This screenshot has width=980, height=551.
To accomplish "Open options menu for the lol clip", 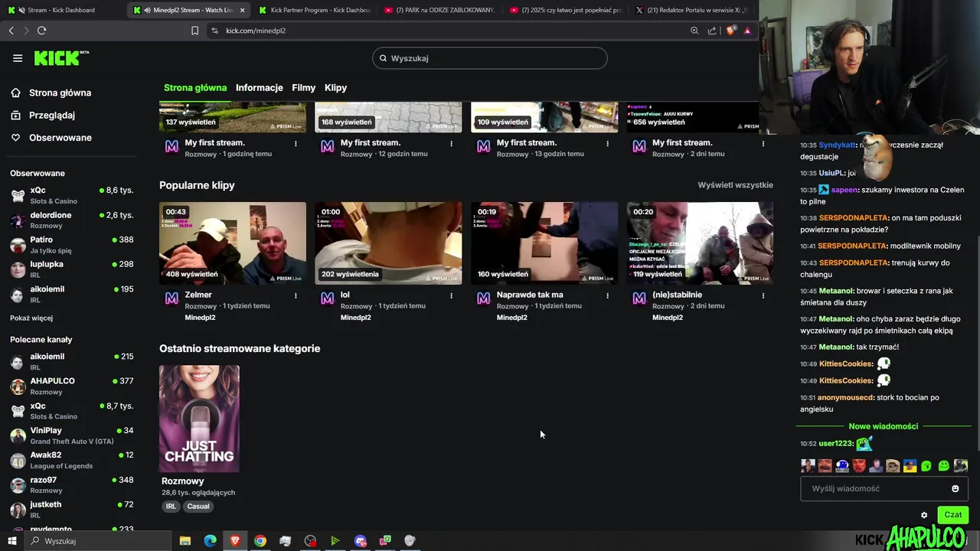I will pos(451,295).
